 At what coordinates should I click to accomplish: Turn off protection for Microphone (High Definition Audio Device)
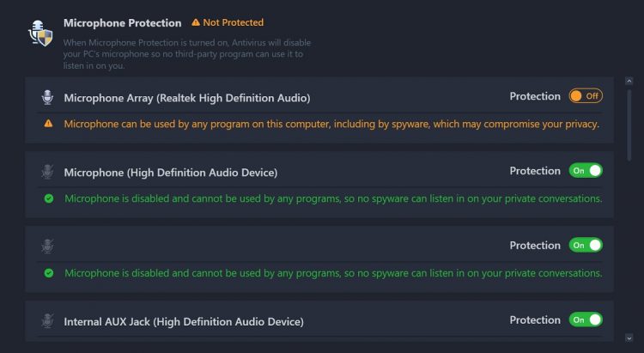click(x=586, y=171)
